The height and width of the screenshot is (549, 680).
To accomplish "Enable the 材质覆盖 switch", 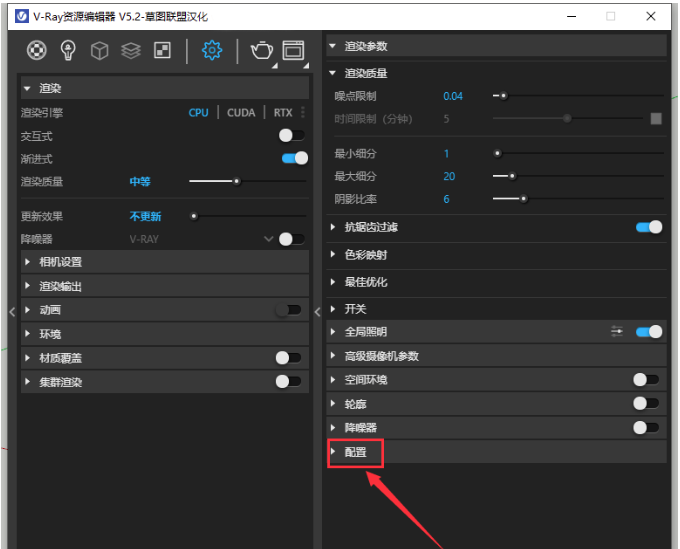I will (288, 358).
